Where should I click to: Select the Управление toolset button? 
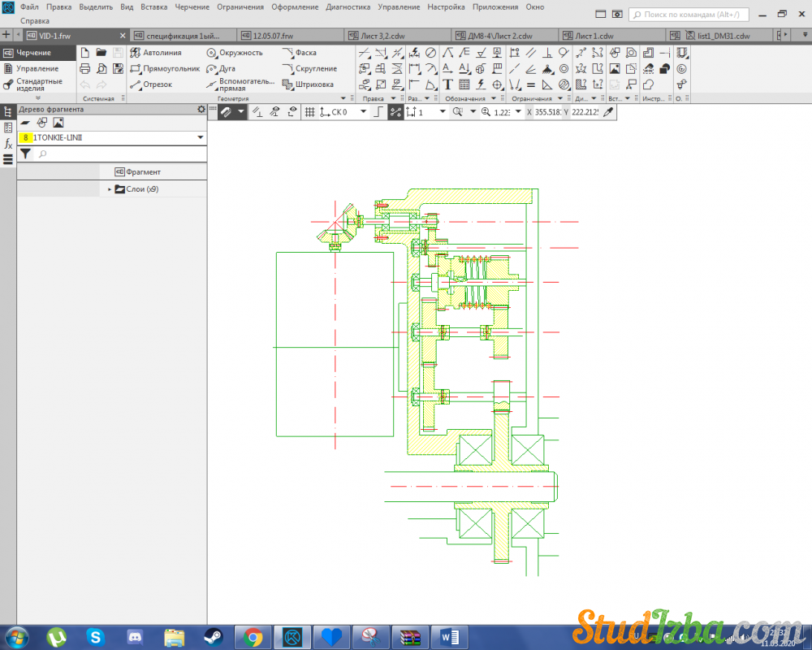point(37,69)
